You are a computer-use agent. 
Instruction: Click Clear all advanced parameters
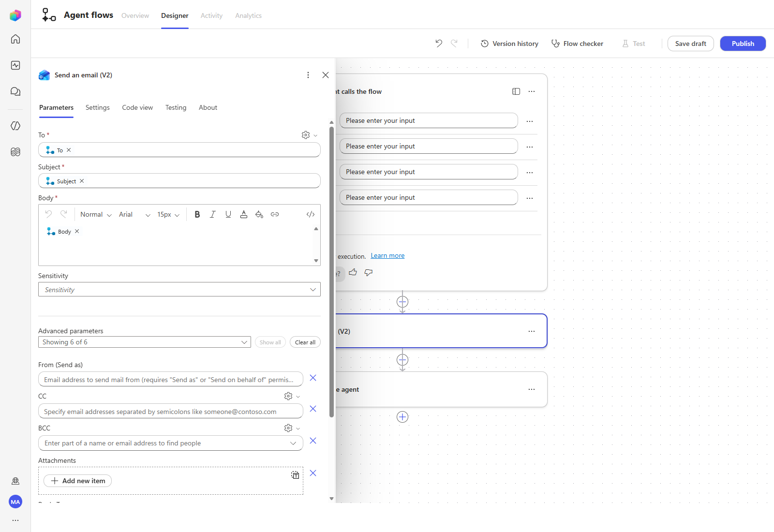click(x=305, y=342)
